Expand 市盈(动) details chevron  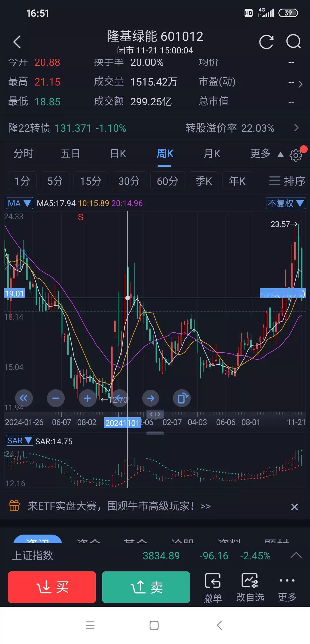300,84
